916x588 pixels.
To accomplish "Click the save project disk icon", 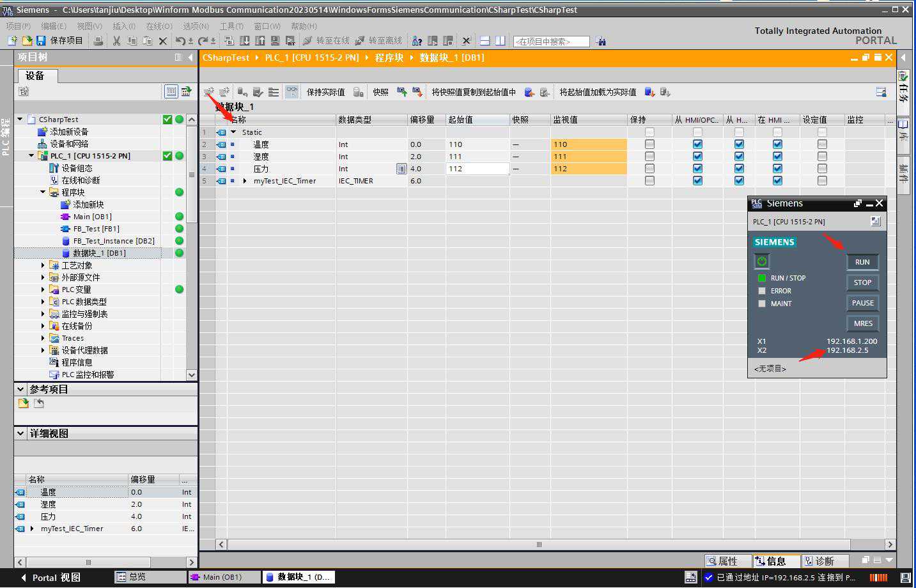I will click(x=41, y=41).
